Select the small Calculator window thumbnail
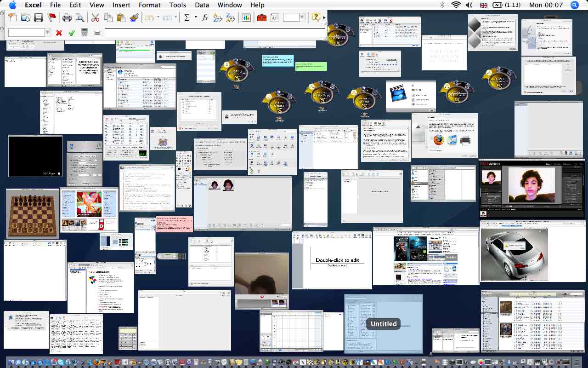This screenshot has height=368, width=588. (x=128, y=339)
